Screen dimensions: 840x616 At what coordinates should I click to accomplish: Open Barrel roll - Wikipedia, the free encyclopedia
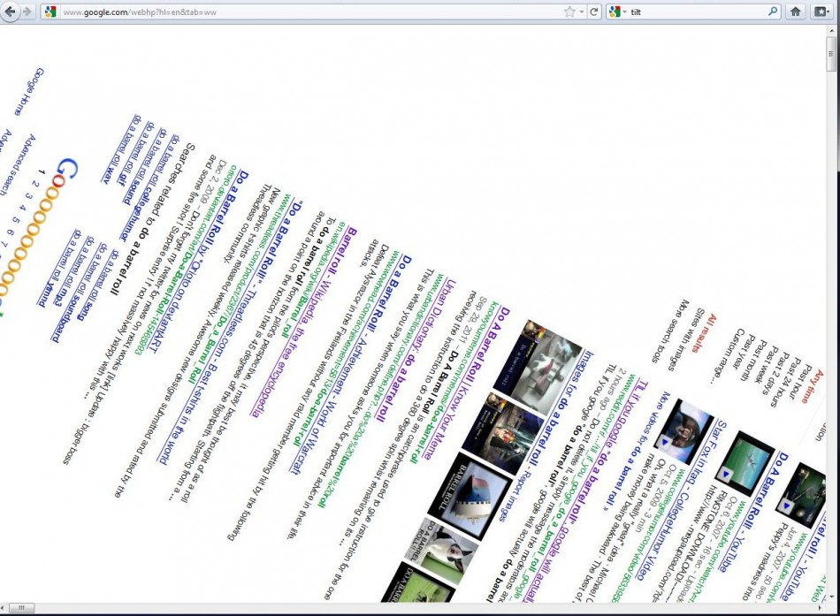click(x=303, y=320)
